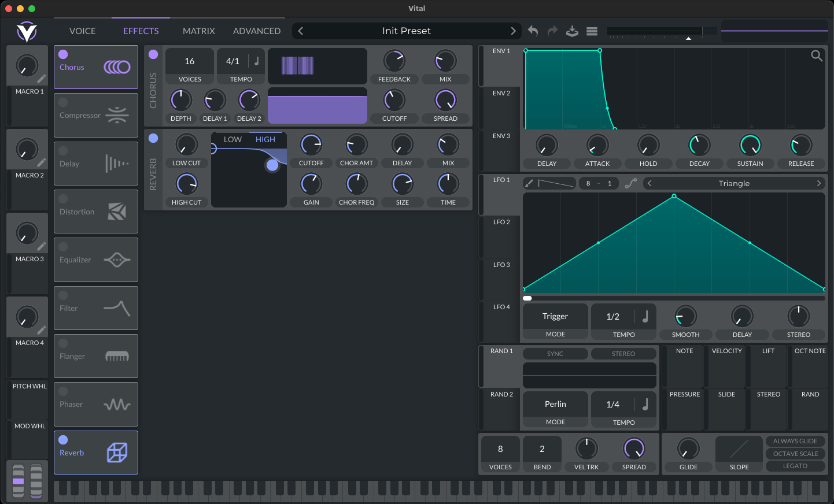Click the Filter curve icon
Screen dimensions: 834x504
117,308
